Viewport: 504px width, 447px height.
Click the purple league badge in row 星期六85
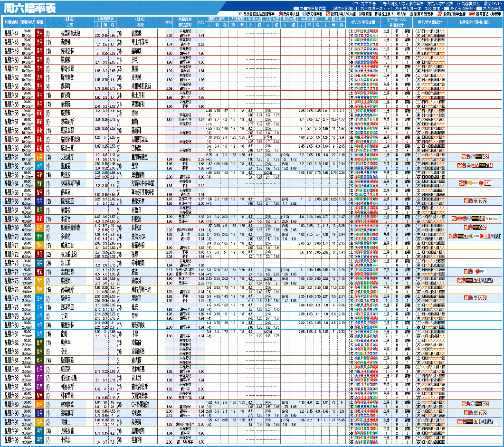(39, 369)
